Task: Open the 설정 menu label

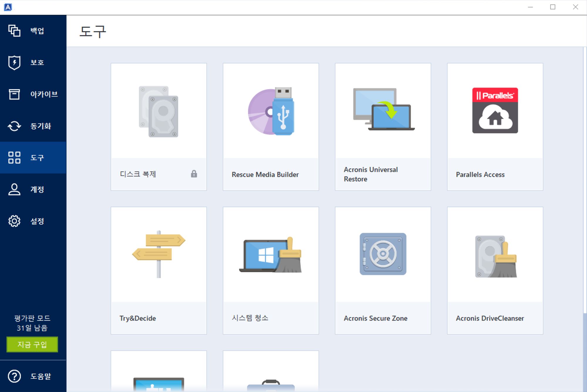Action: click(x=37, y=221)
